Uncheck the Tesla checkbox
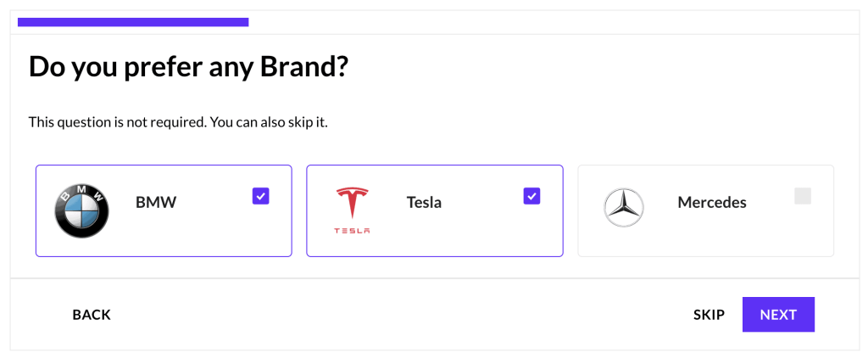 (531, 196)
